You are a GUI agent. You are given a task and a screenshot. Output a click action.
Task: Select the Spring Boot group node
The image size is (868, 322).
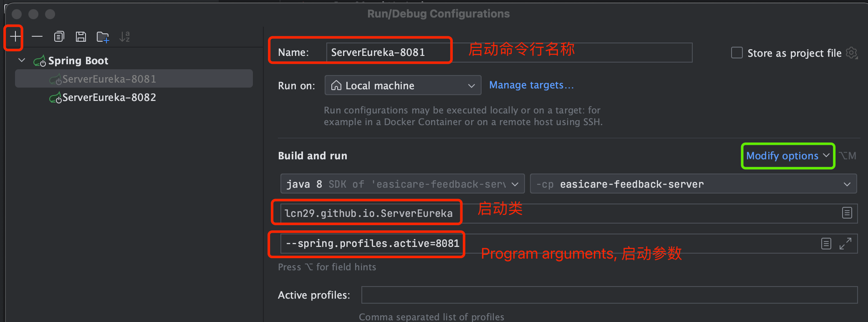tap(78, 61)
